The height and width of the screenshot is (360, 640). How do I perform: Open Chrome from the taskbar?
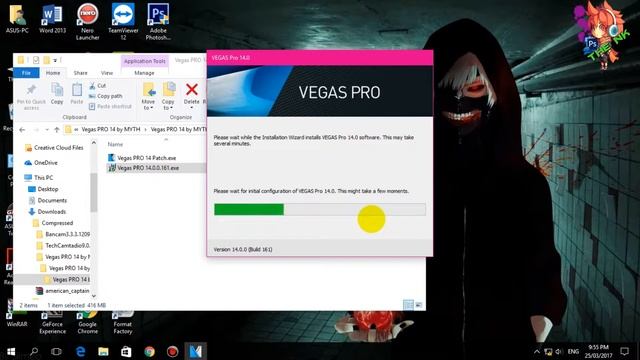149,351
